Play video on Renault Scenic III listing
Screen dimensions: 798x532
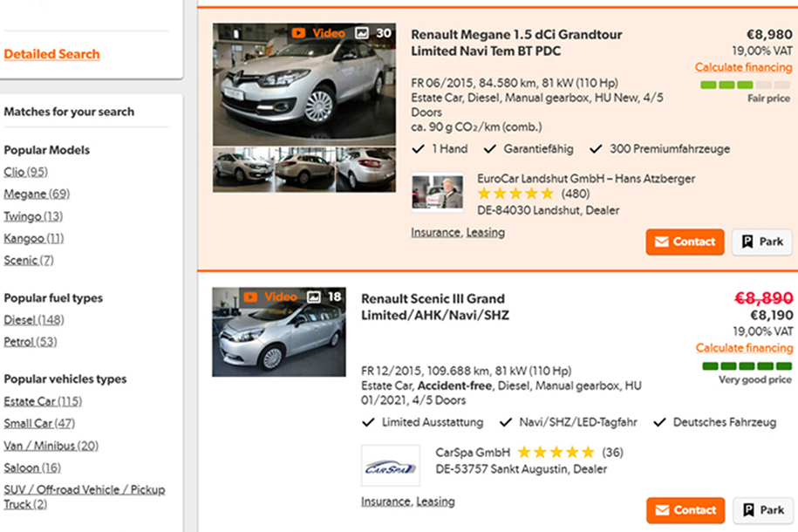(270, 297)
